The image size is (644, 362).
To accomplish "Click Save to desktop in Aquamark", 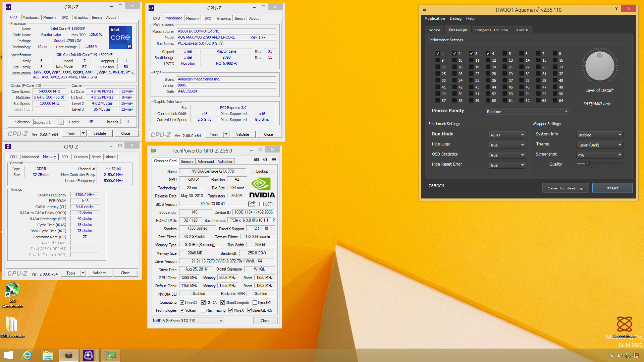I will pyautogui.click(x=566, y=188).
